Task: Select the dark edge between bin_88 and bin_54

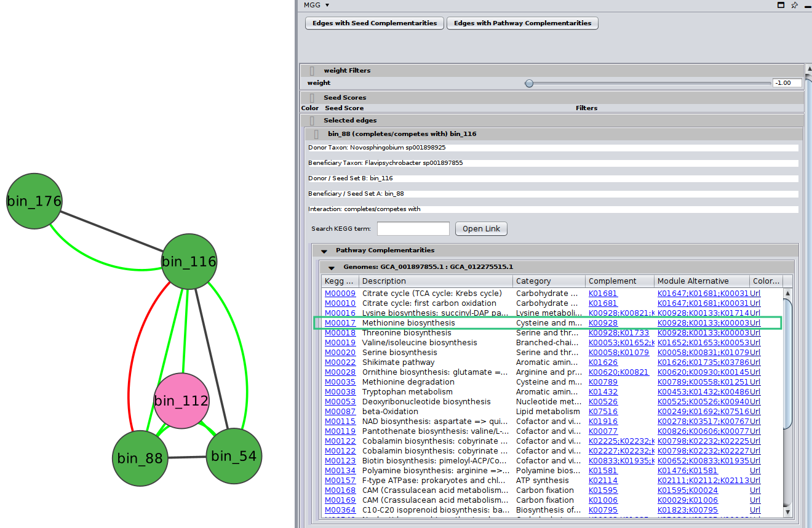Action: (x=187, y=457)
